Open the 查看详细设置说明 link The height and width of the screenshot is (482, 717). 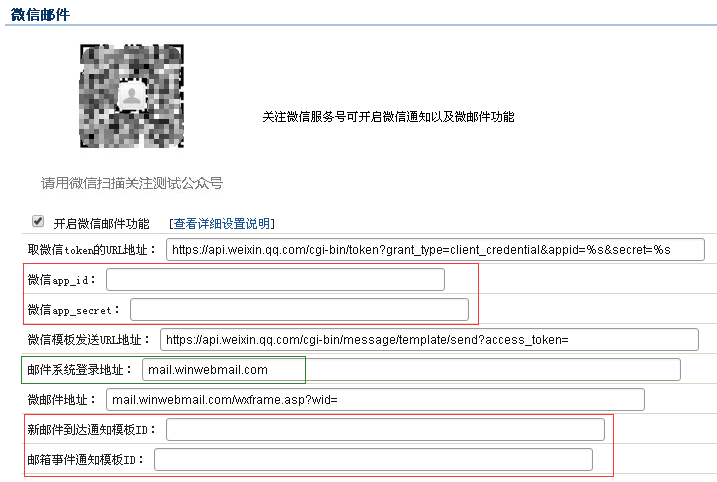pyautogui.click(x=222, y=224)
